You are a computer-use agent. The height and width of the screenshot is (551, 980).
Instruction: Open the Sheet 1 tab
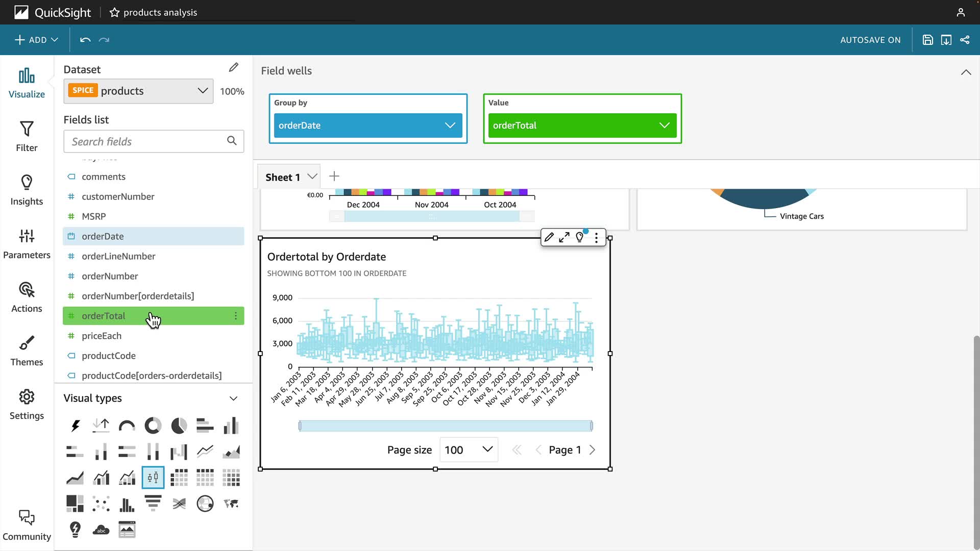[282, 177]
